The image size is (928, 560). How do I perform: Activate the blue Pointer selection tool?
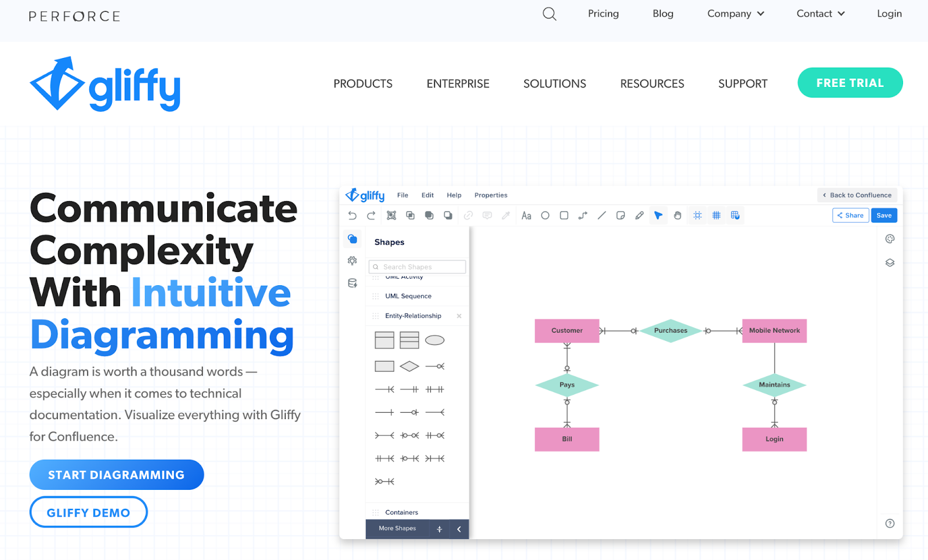pos(658,216)
